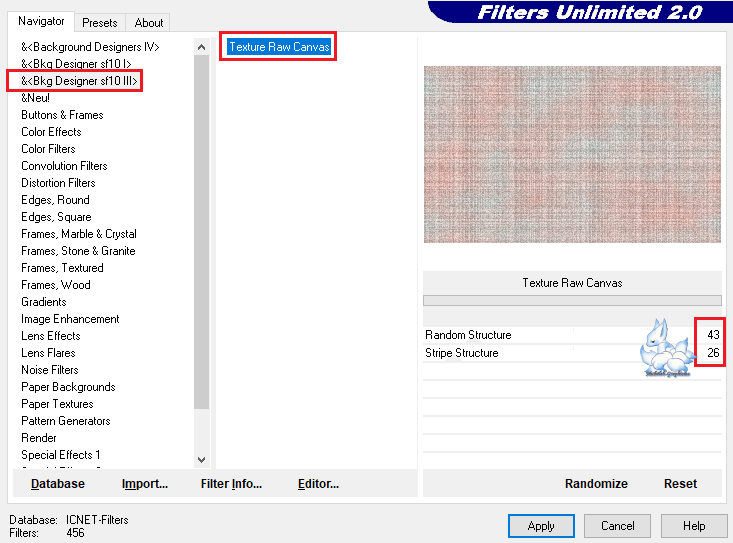This screenshot has height=543, width=733.
Task: Click the category list scroll-down arrow
Action: [x=201, y=460]
